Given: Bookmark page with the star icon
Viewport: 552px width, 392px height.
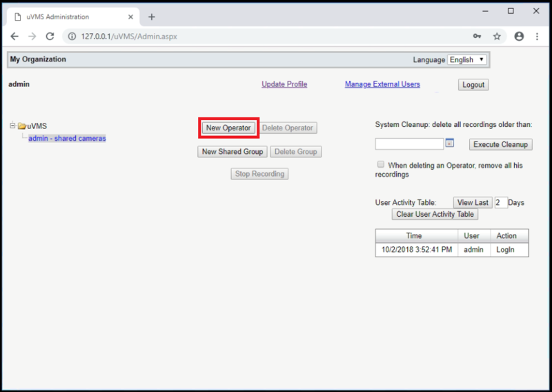Looking at the screenshot, I should 497,37.
